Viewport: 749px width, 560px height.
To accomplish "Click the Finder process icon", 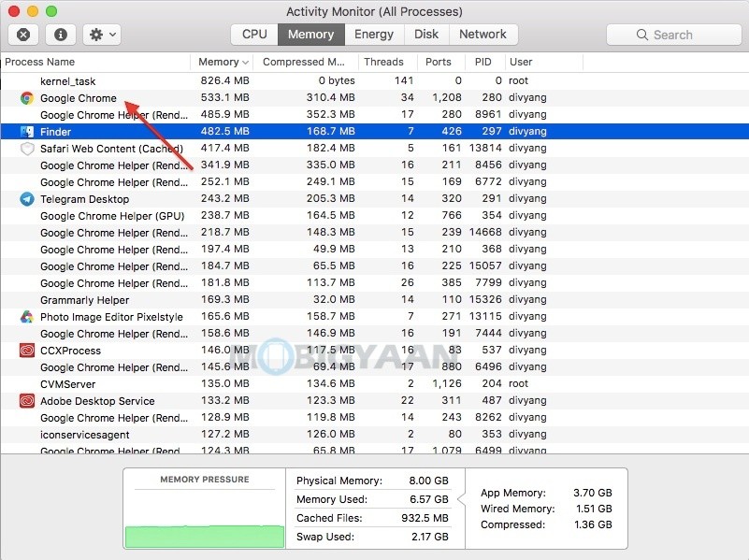I will tap(27, 132).
